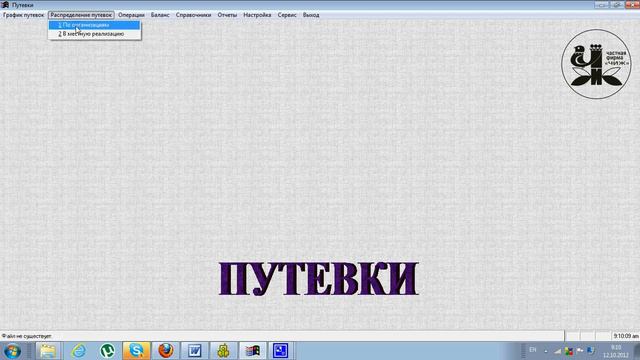Open the Отчеты menu
Viewport: 640px width, 360px height.
click(227, 15)
